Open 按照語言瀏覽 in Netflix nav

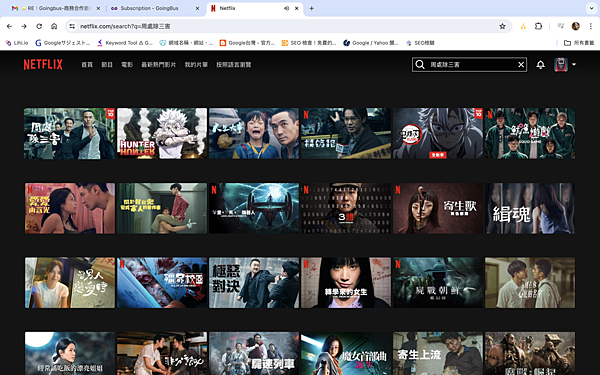[x=233, y=65]
